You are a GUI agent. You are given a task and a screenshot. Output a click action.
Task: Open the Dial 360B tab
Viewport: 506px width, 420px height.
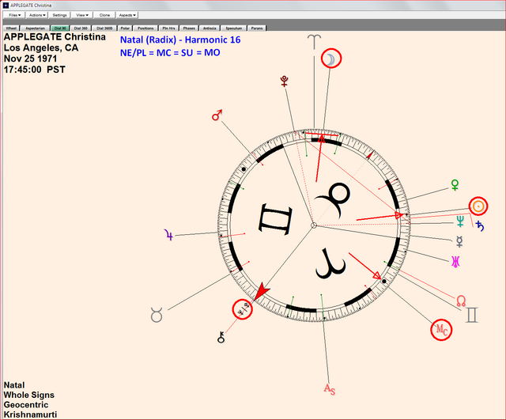[x=104, y=28]
